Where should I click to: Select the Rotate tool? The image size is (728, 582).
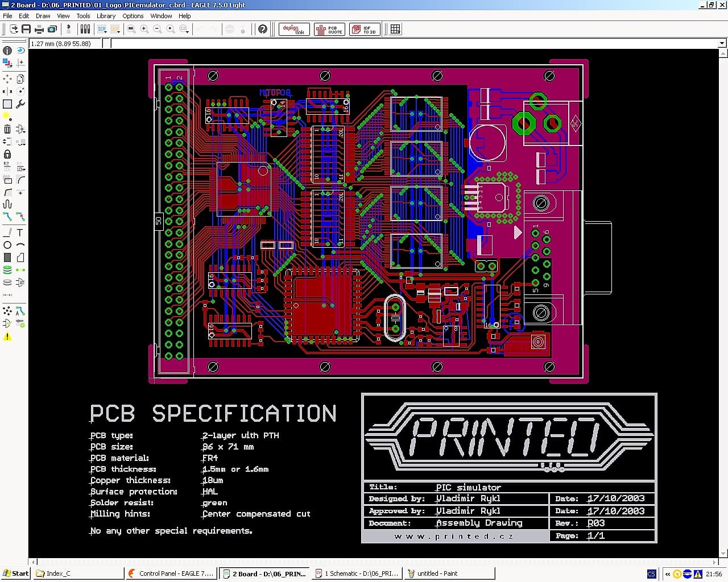20,92
